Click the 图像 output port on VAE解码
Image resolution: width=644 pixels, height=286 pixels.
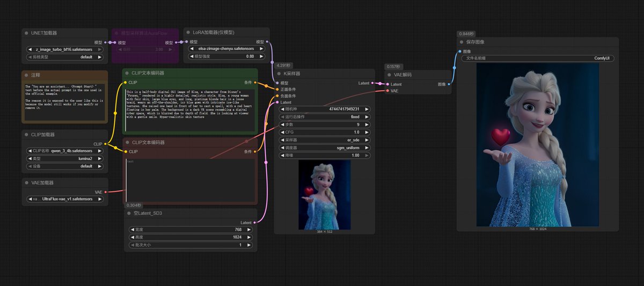pyautogui.click(x=449, y=84)
